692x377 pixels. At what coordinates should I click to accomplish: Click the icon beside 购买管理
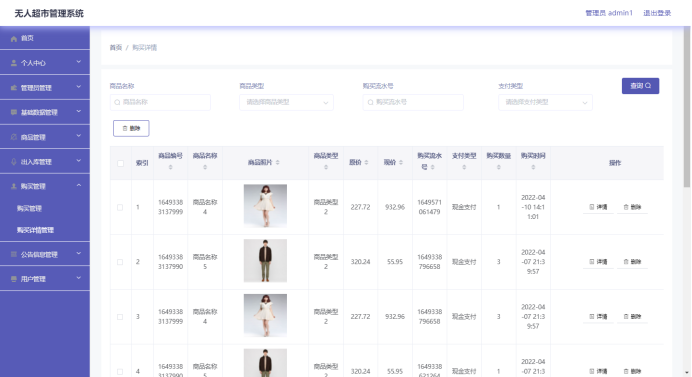[x=14, y=186]
